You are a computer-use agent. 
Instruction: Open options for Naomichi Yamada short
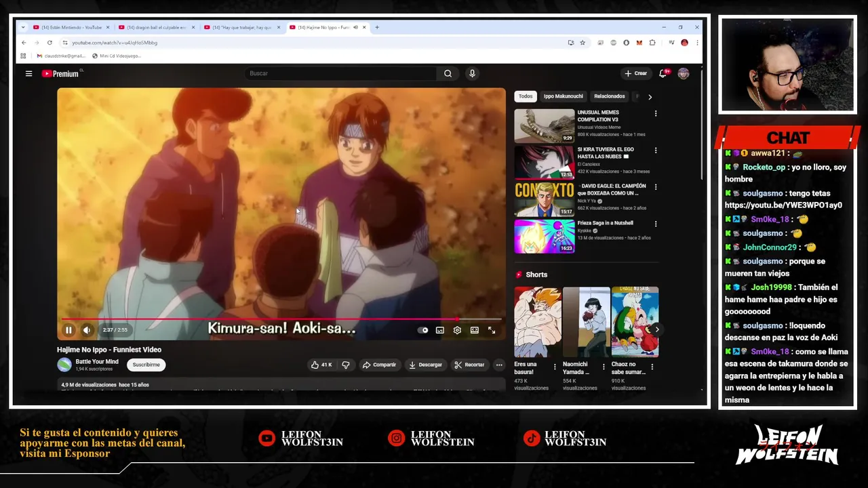point(604,367)
